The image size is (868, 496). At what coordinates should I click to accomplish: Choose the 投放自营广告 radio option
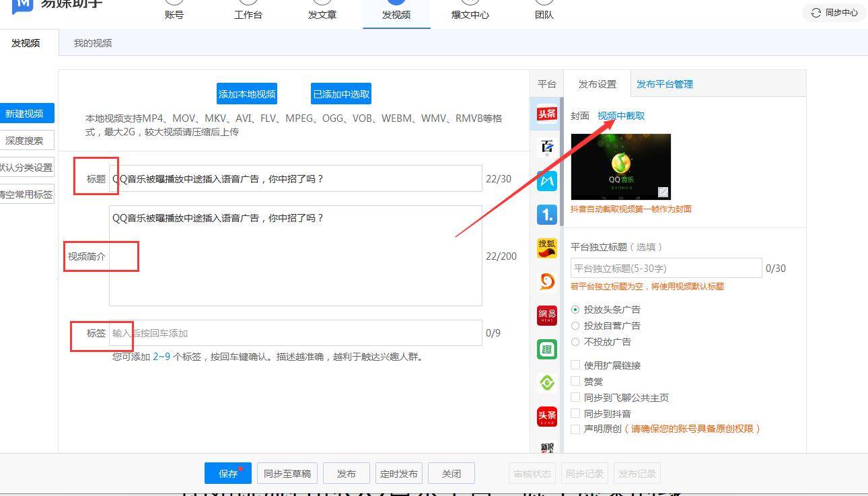tap(575, 326)
